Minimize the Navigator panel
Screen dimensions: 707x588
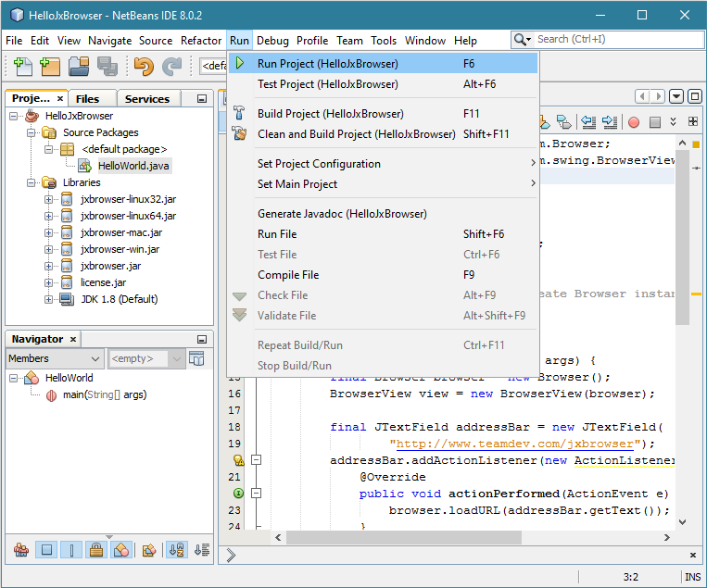tap(202, 339)
